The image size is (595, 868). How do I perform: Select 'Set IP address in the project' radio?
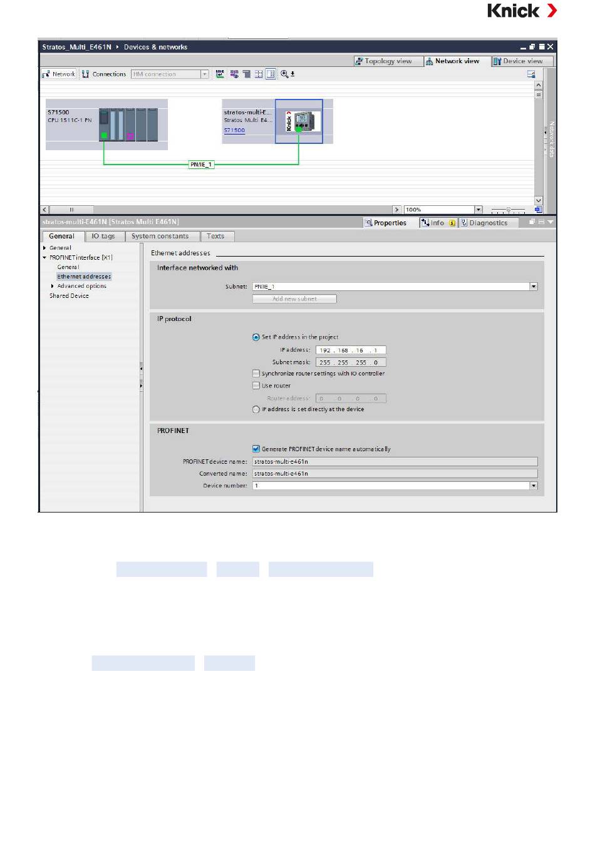pos(256,337)
